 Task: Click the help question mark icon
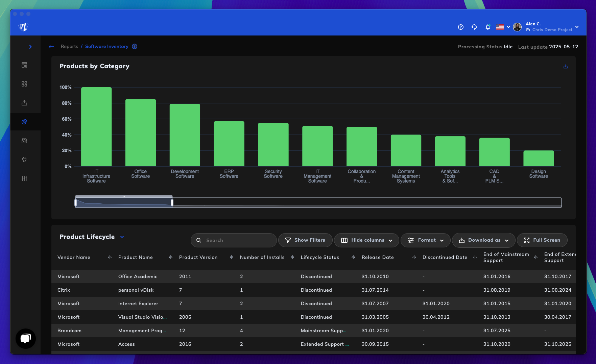click(460, 27)
